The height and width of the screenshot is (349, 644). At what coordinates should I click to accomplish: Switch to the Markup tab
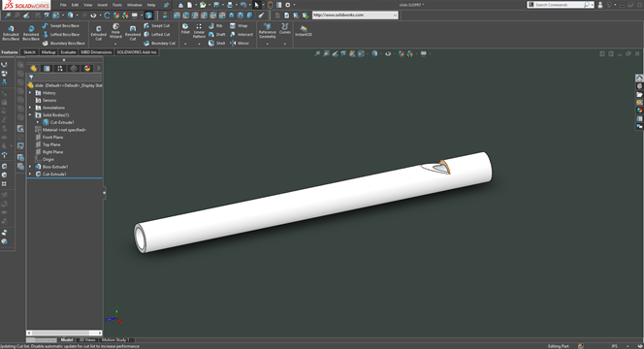[48, 52]
